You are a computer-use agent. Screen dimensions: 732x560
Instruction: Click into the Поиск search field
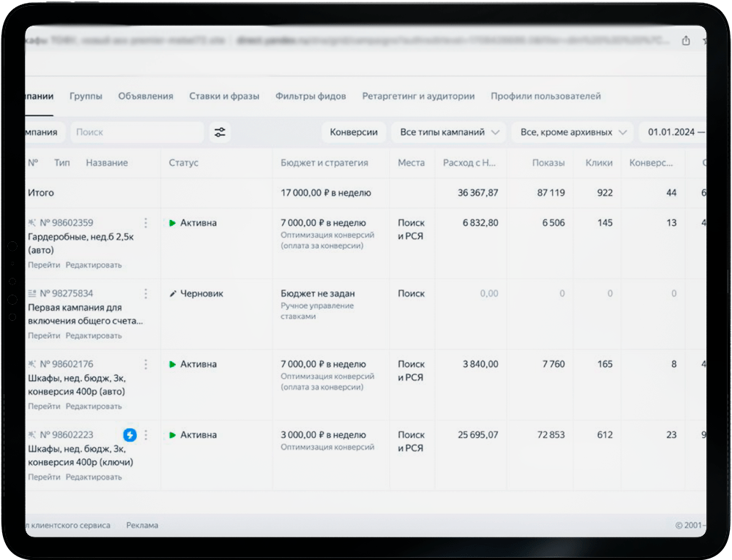click(x=137, y=132)
